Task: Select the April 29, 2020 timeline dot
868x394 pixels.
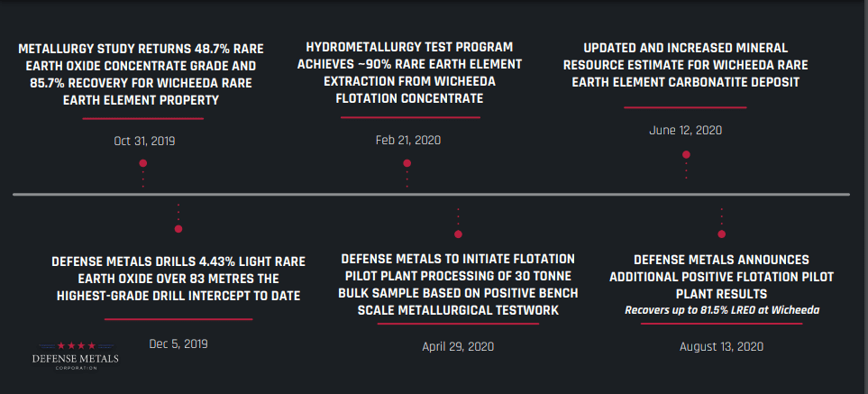Action: coord(458,234)
